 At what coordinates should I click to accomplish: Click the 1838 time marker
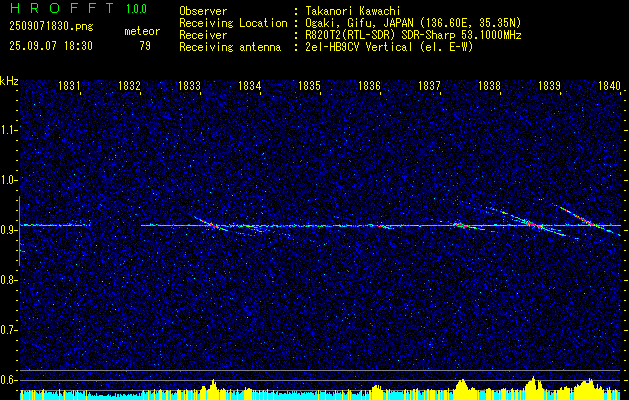pyautogui.click(x=489, y=85)
